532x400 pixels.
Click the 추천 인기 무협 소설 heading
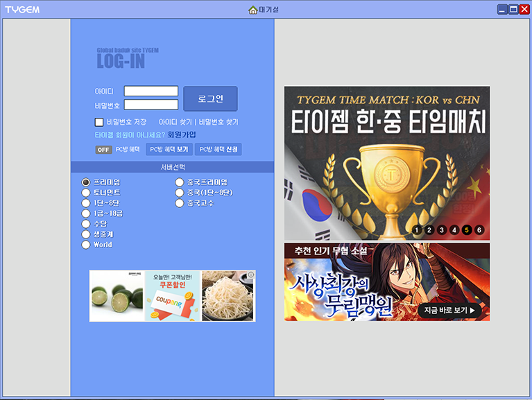pos(331,251)
